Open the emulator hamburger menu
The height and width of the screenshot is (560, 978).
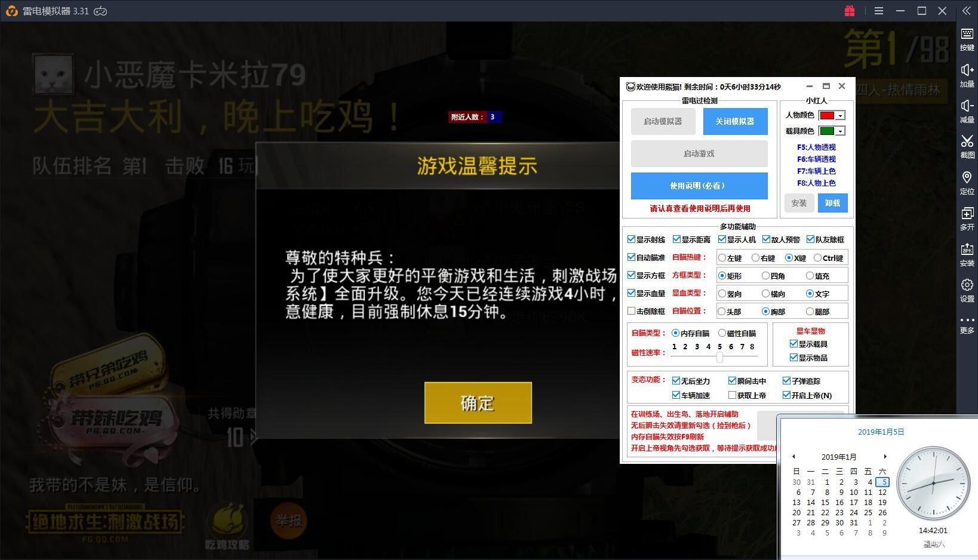879,11
